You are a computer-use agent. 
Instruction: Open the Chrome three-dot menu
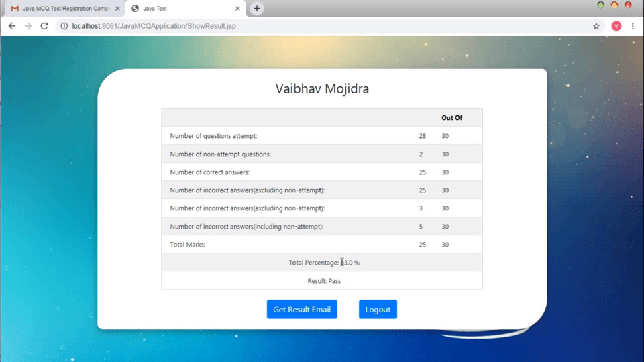tap(633, 26)
